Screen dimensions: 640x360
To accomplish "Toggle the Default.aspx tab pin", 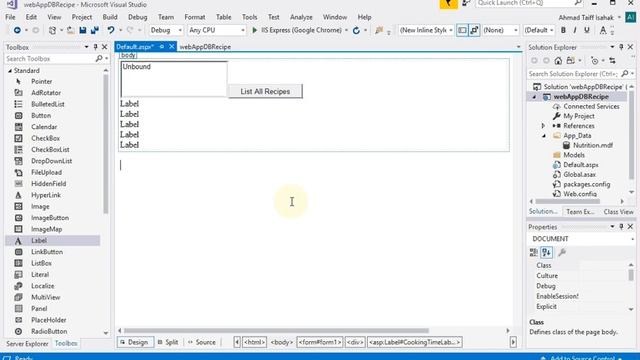I will click(162, 47).
